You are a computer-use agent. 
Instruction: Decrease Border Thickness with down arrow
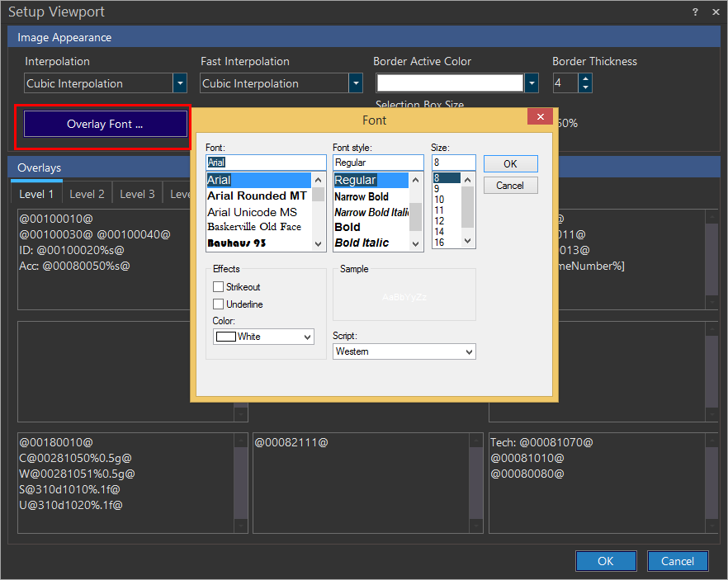pos(585,87)
